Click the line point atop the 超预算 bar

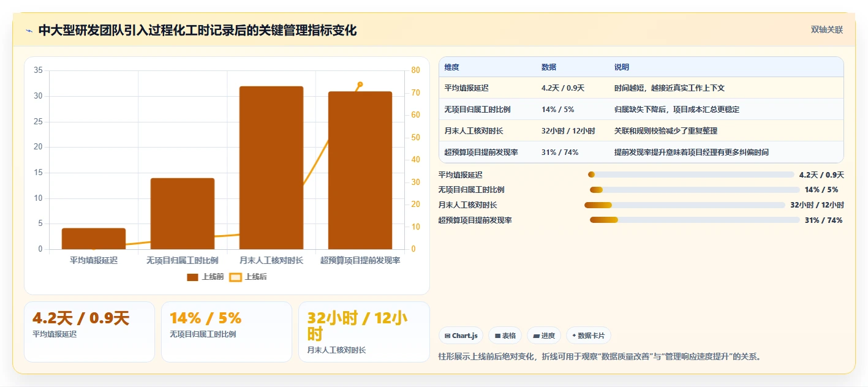point(360,85)
